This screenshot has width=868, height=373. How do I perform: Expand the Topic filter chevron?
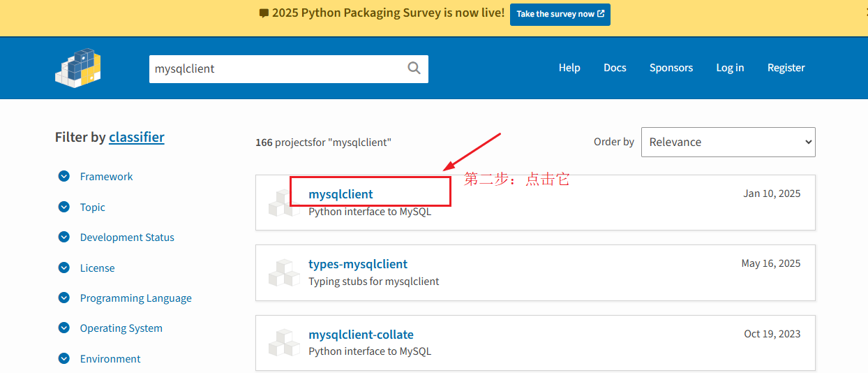[x=64, y=207]
